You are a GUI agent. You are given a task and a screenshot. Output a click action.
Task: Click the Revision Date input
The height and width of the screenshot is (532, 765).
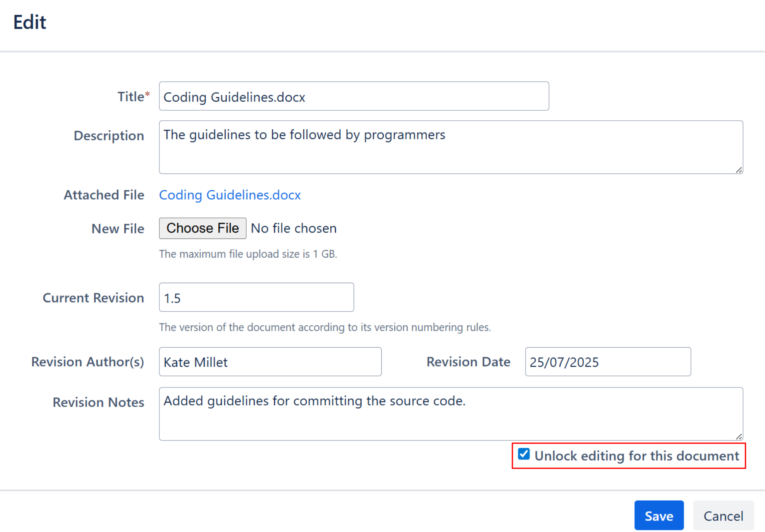(x=607, y=362)
